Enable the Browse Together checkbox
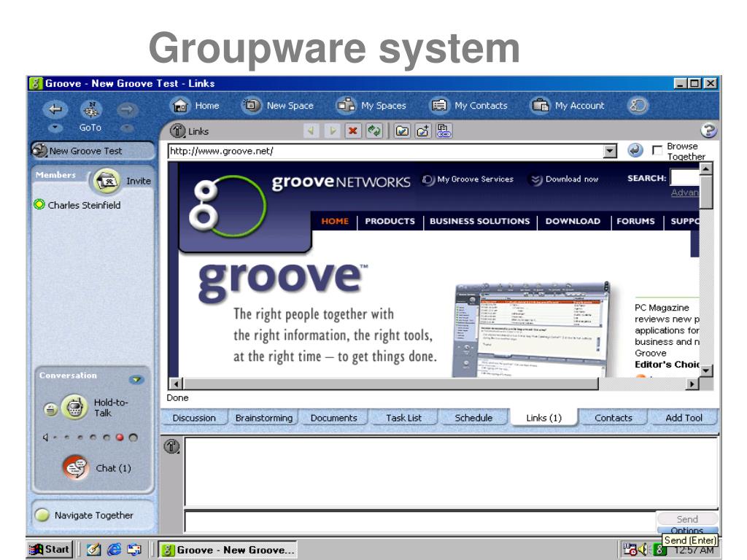747x560 pixels. tap(657, 150)
